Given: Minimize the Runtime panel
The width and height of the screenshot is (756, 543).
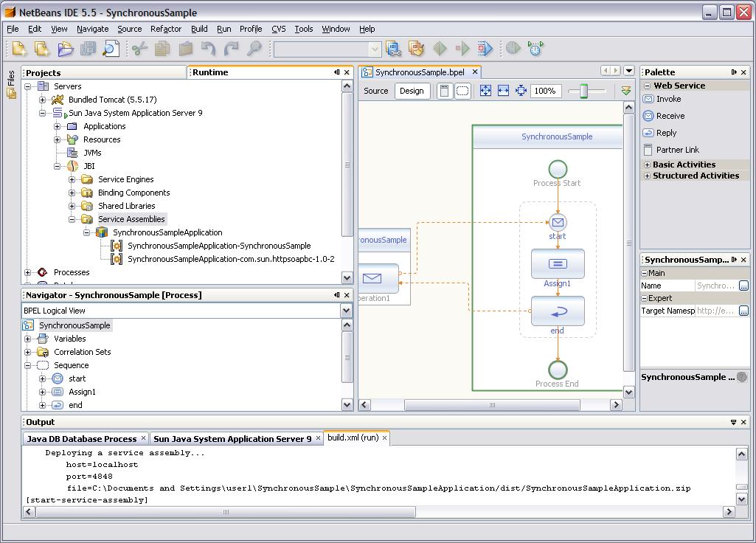Looking at the screenshot, I should (336, 72).
